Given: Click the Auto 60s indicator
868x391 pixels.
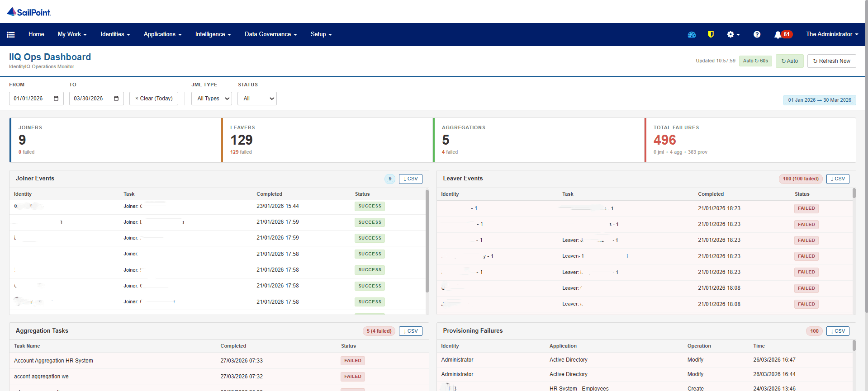Looking at the screenshot, I should pos(755,61).
